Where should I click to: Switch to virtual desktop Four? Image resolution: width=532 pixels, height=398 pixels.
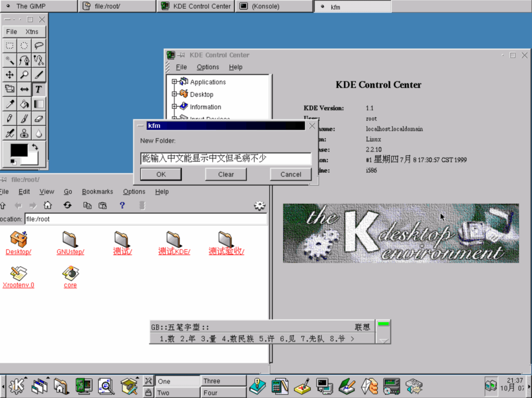tap(223, 393)
